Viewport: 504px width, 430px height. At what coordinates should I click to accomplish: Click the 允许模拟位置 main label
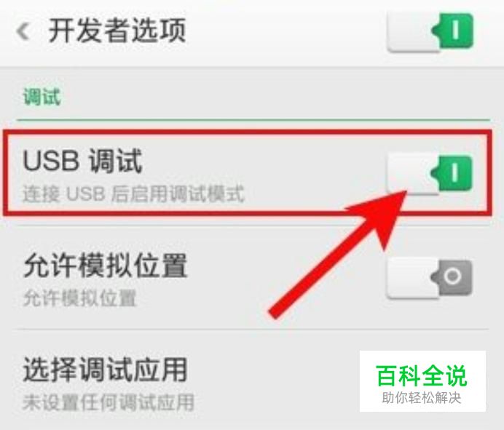click(106, 266)
